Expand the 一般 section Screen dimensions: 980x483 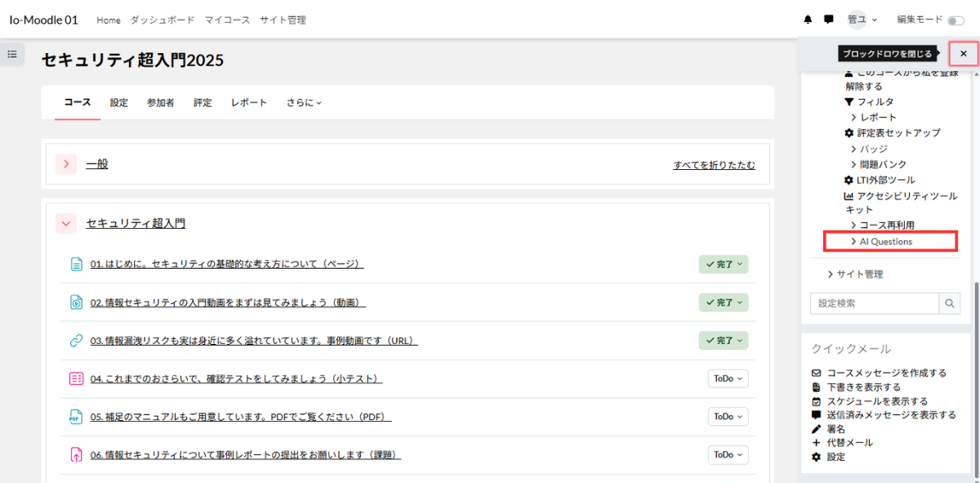[x=66, y=164]
